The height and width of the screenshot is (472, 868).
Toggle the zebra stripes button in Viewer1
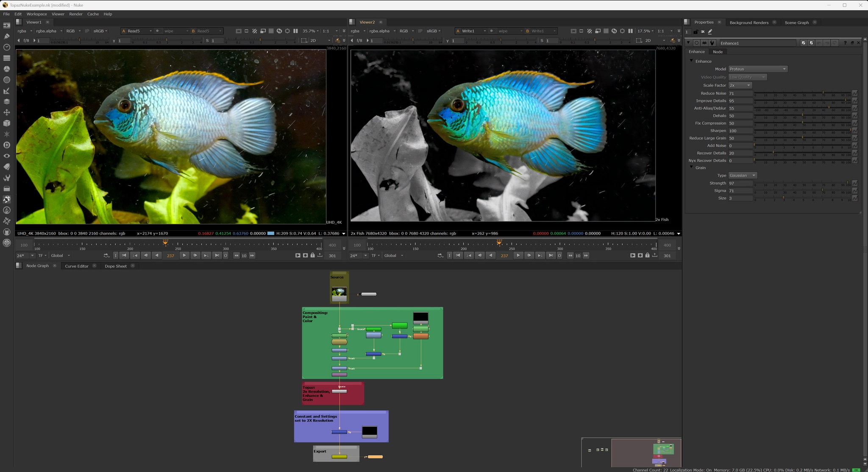[x=254, y=31]
